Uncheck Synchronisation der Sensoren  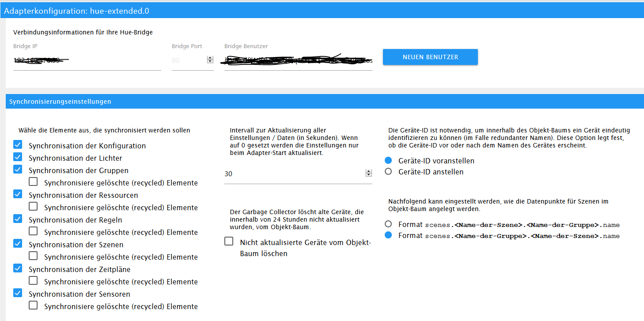coord(18,293)
